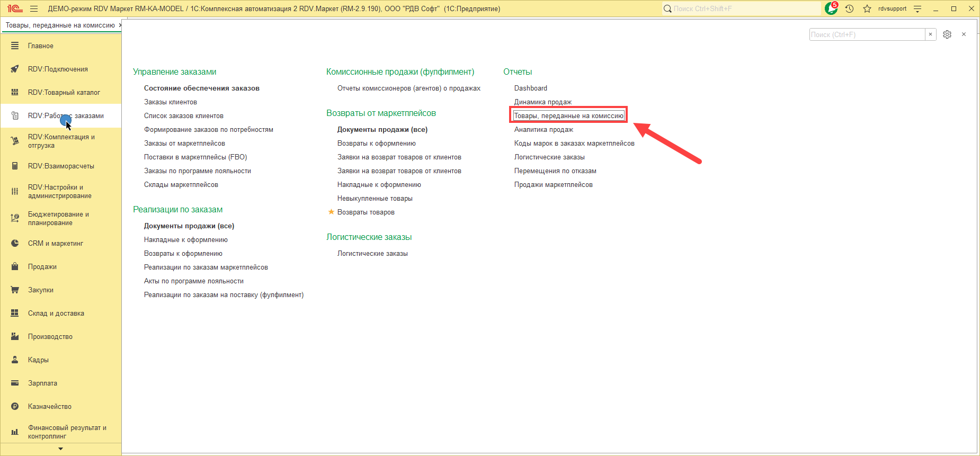The width and height of the screenshot is (980, 456).
Task: Click the 1C logo in title bar
Action: tap(15, 8)
